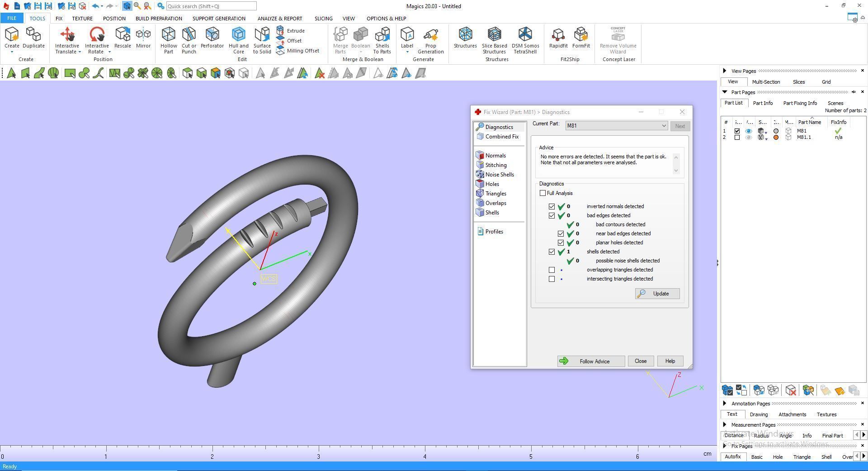Open the Rescale tool
This screenshot has width=868, height=471.
point(123,38)
